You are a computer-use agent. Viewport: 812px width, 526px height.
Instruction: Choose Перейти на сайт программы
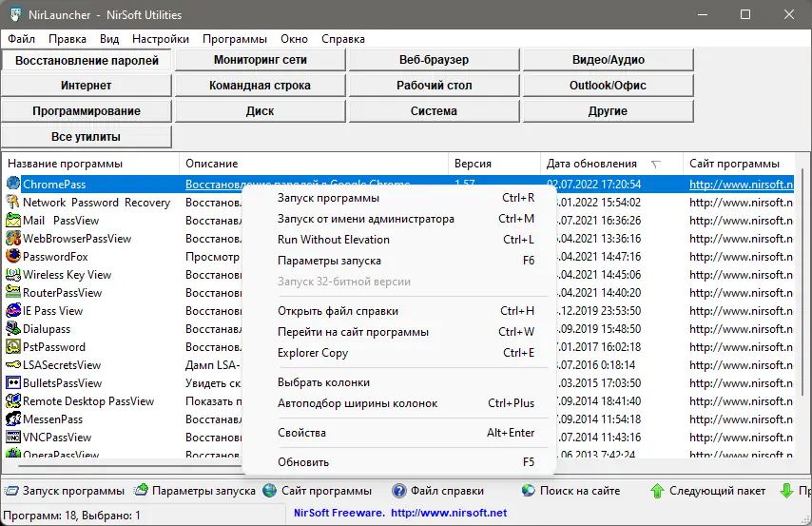398,332
